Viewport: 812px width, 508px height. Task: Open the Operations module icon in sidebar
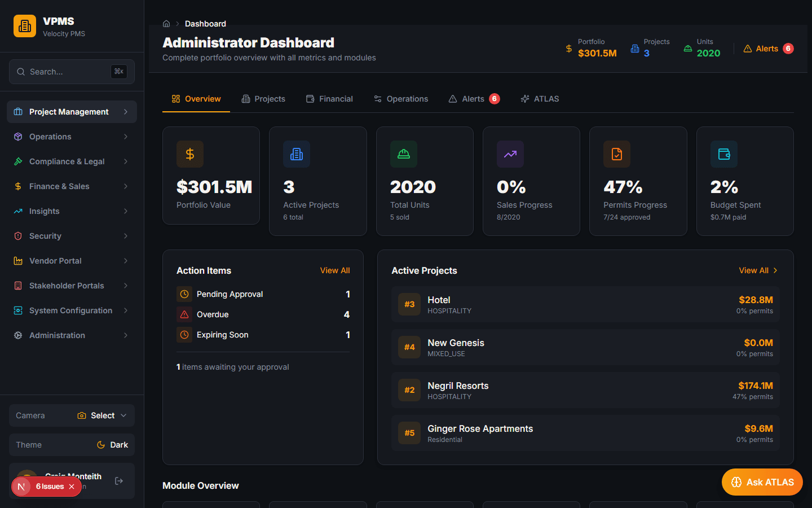17,136
